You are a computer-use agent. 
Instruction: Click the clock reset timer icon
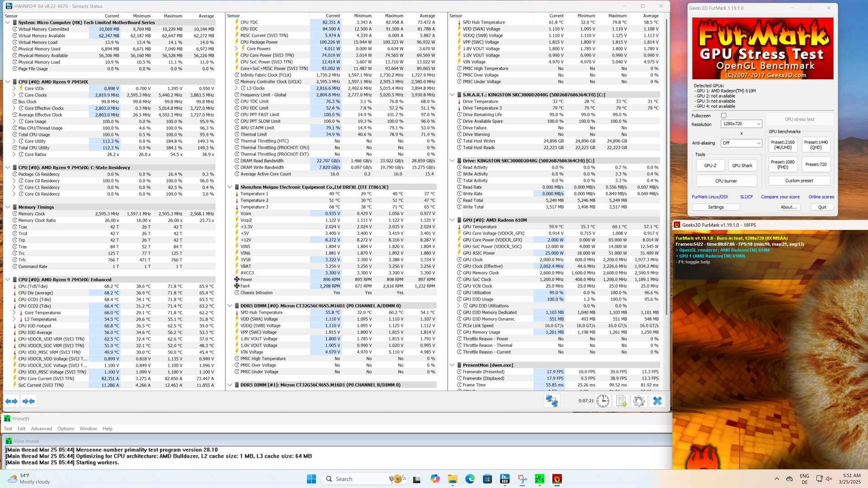pyautogui.click(x=603, y=401)
